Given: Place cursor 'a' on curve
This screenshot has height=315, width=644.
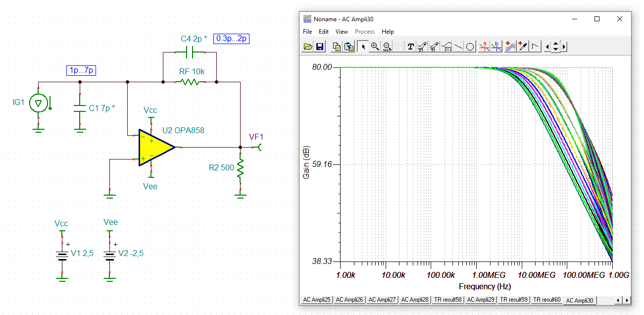Looking at the screenshot, I should [485, 47].
